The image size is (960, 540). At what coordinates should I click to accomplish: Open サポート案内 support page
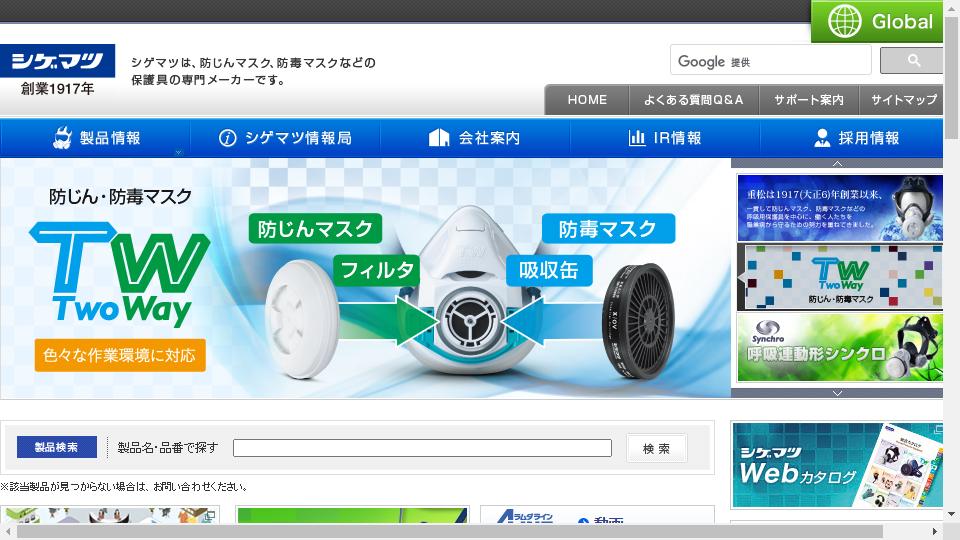click(809, 100)
